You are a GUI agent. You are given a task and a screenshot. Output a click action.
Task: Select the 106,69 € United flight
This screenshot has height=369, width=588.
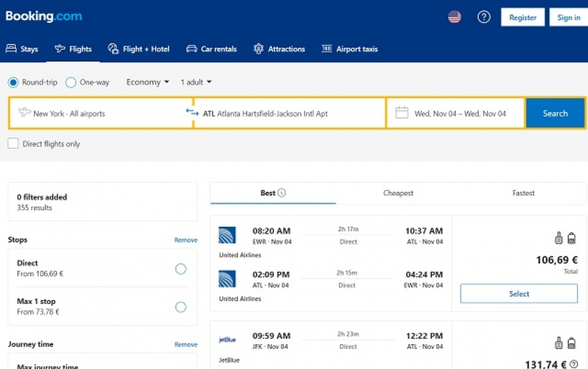tap(519, 294)
